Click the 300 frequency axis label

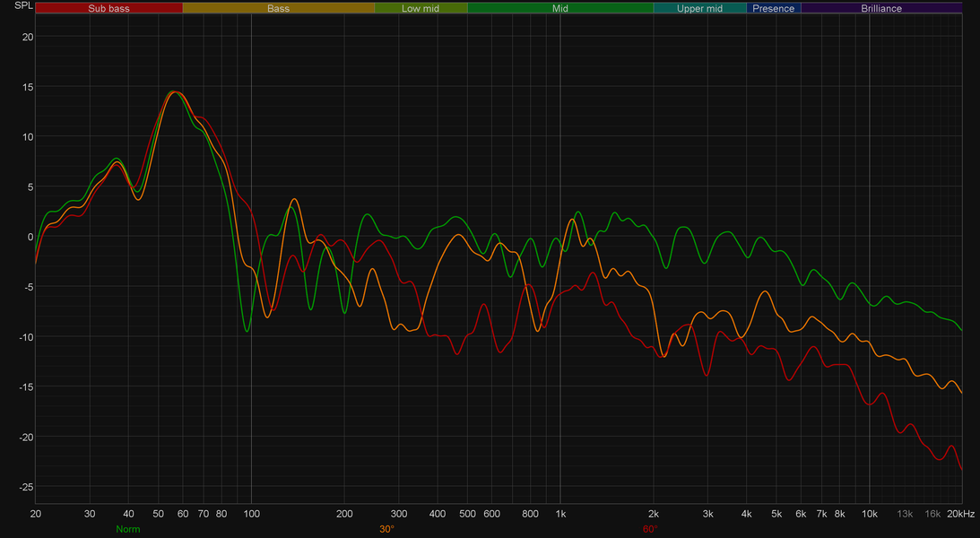coord(399,515)
